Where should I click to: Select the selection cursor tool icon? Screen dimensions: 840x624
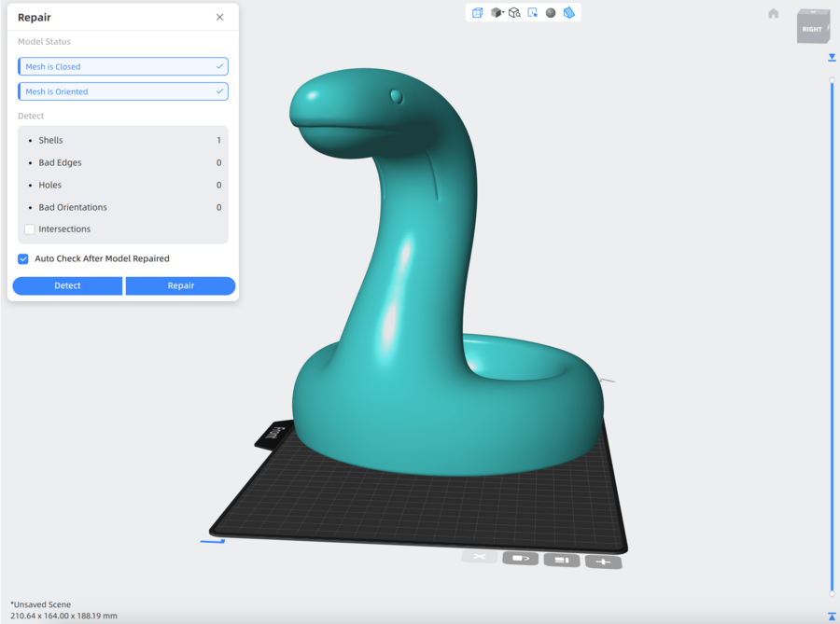(x=532, y=13)
